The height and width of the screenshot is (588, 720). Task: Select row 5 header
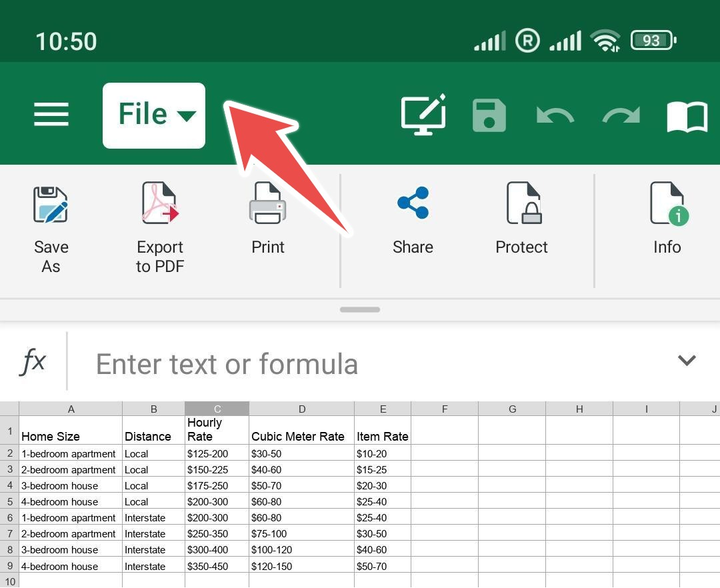tap(9, 501)
